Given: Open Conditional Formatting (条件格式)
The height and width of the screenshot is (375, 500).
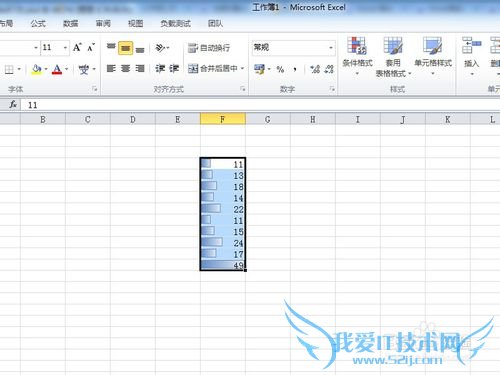Looking at the screenshot, I should coord(357,55).
